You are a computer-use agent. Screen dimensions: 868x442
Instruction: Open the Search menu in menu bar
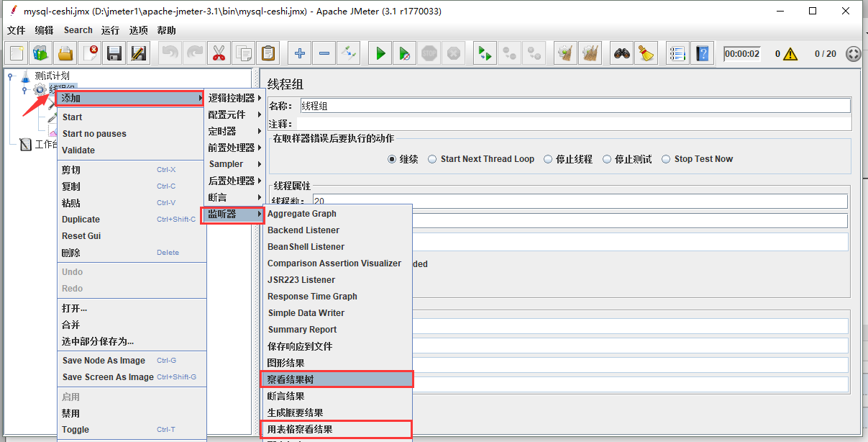pos(78,30)
